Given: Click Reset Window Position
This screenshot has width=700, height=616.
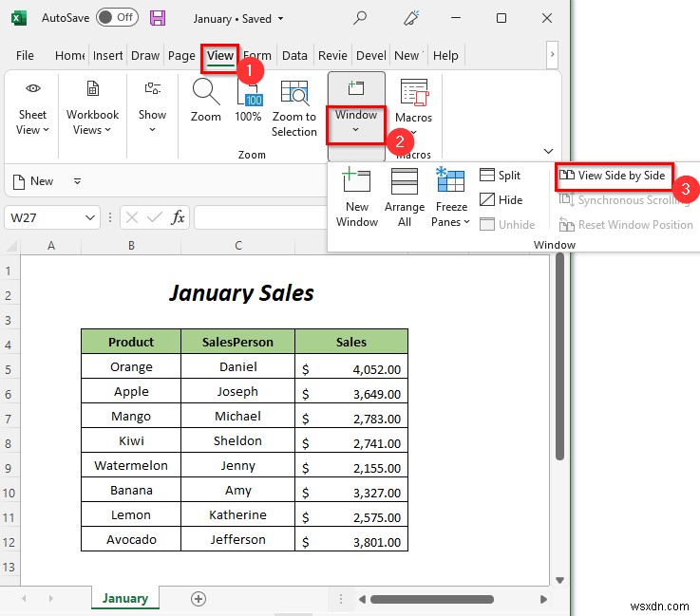Looking at the screenshot, I should coord(626,225).
